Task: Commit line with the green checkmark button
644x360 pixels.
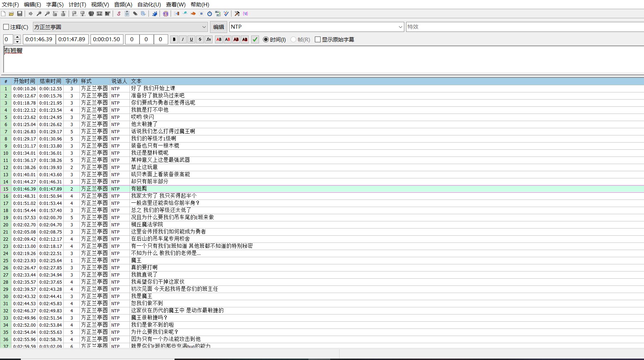Action: pos(255,39)
